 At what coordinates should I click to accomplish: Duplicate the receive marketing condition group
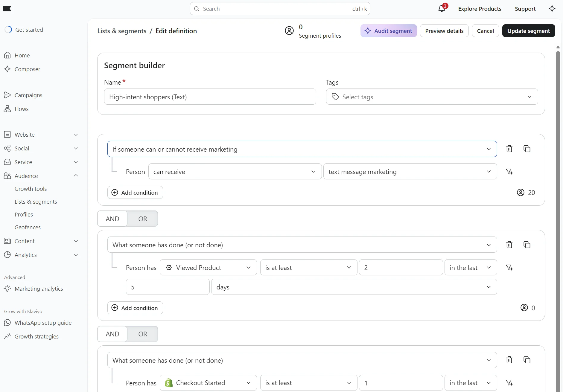[x=527, y=149]
